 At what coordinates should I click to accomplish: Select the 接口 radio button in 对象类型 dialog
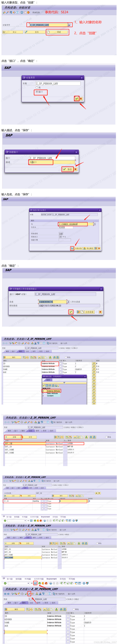click(x=37, y=92)
